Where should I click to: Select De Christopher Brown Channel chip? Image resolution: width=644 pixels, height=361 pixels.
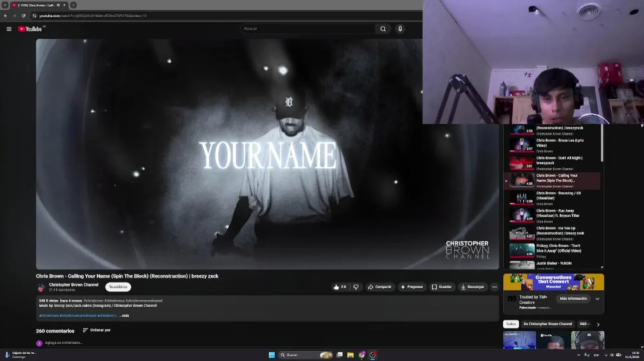pos(548,324)
